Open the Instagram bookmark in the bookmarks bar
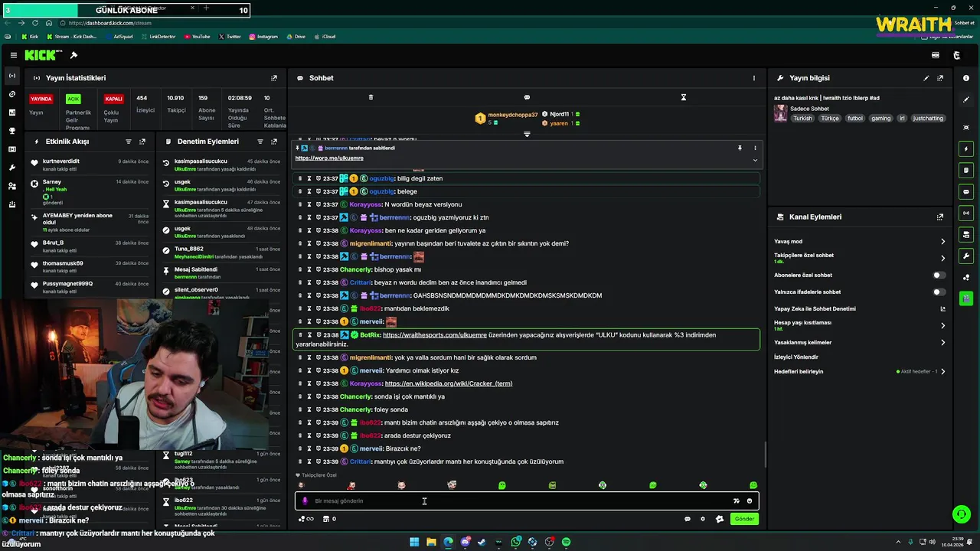The image size is (980, 551). 263,37
